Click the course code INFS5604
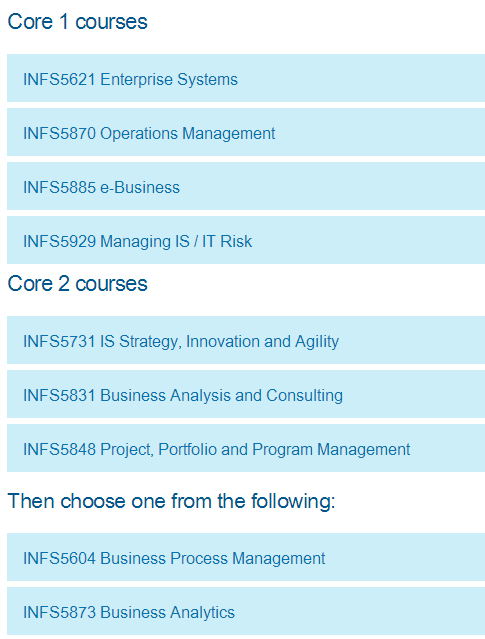Screen dimensions: 485x639 [x=59, y=558]
